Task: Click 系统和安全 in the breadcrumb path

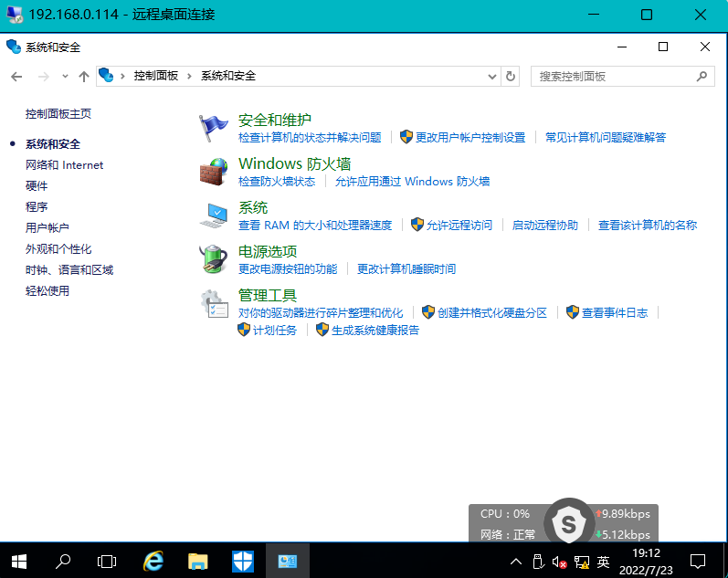Action: [228, 76]
